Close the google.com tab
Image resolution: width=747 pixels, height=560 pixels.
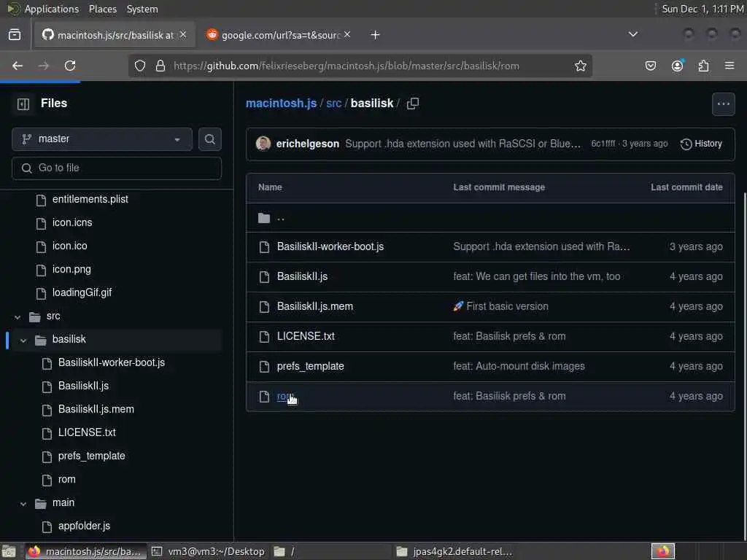[347, 35]
